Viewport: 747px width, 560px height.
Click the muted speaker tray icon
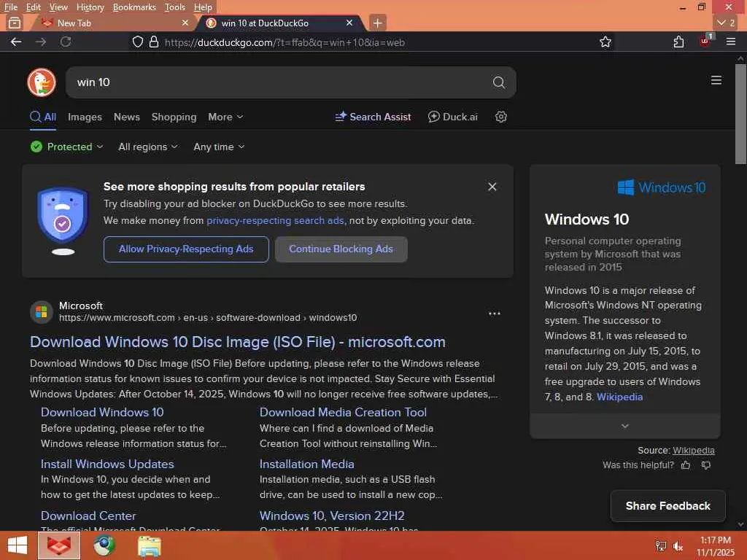tap(678, 545)
